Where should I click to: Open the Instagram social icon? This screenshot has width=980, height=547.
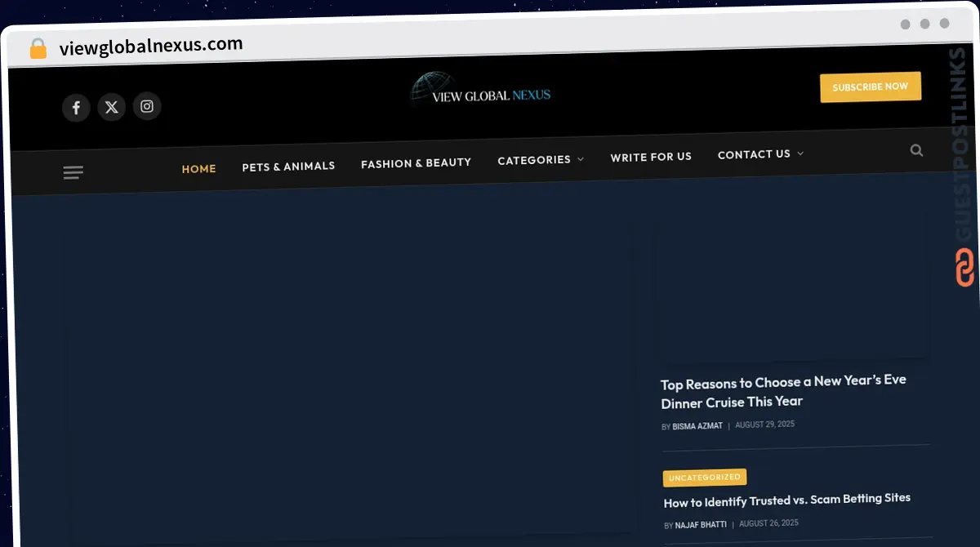tap(147, 106)
